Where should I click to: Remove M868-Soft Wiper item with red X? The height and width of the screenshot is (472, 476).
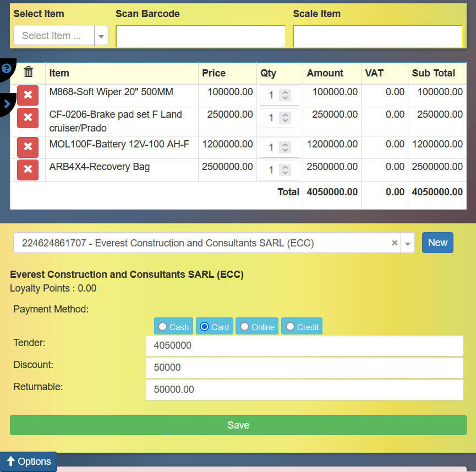point(28,95)
